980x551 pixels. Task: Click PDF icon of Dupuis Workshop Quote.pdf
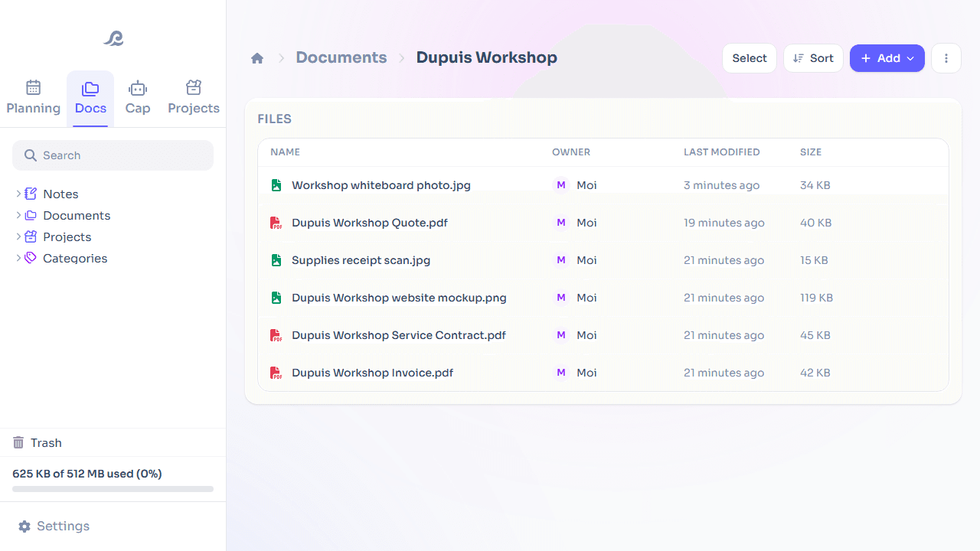(276, 223)
